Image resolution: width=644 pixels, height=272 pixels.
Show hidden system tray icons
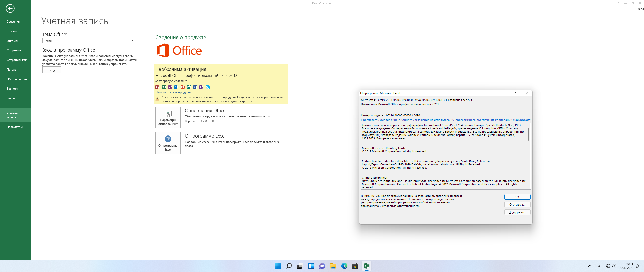[x=590, y=266]
